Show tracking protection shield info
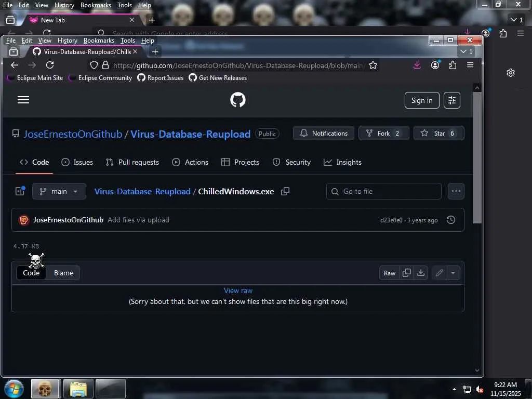 (94, 65)
